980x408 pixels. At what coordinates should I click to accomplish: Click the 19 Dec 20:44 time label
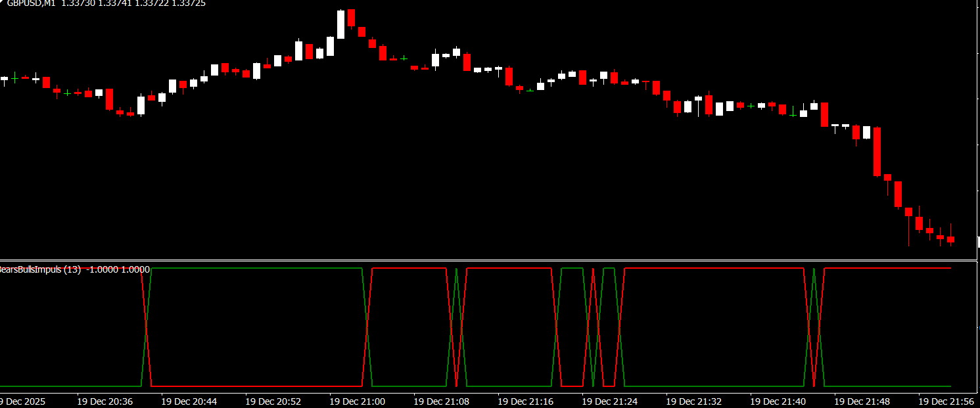pyautogui.click(x=189, y=401)
